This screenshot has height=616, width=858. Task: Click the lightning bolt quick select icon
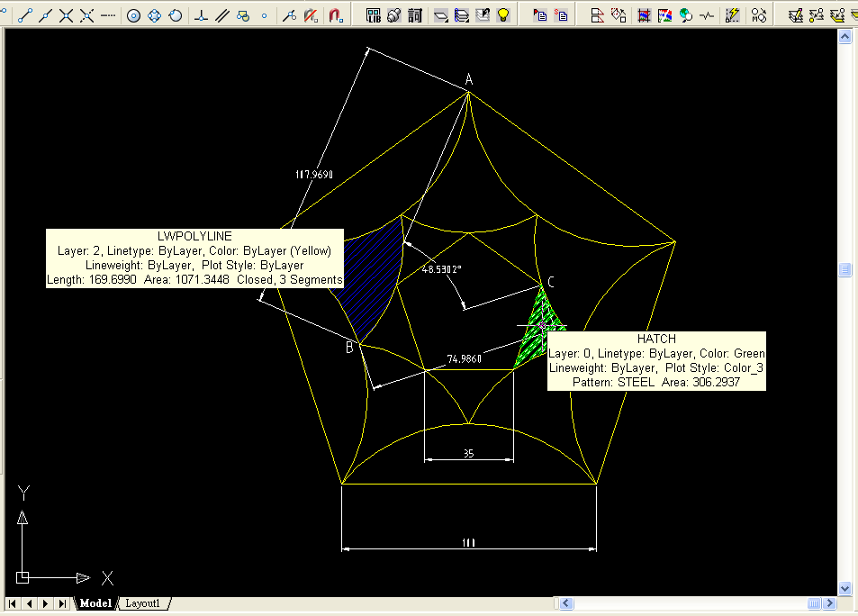click(x=732, y=15)
